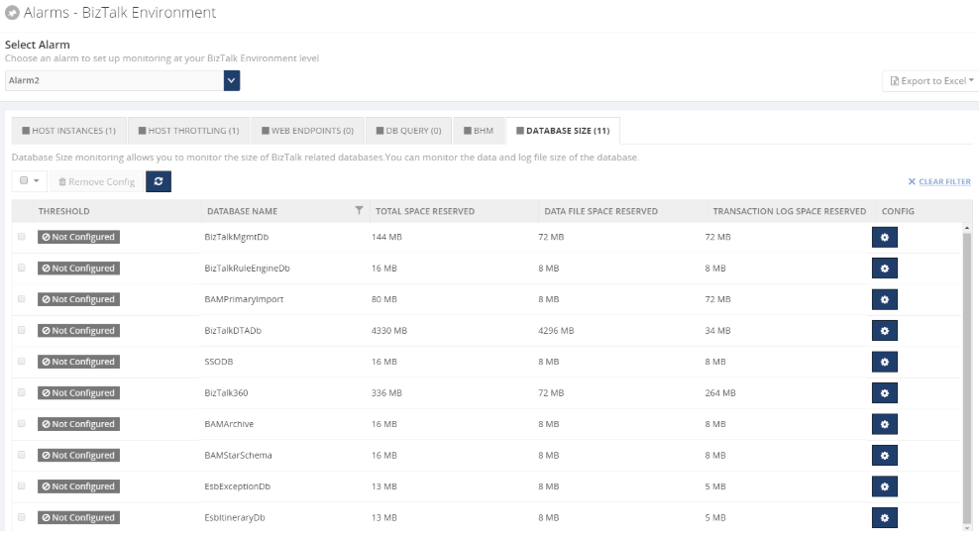Click the 80 MB total space value
Image resolution: width=980 pixels, height=538 pixels.
pos(383,299)
